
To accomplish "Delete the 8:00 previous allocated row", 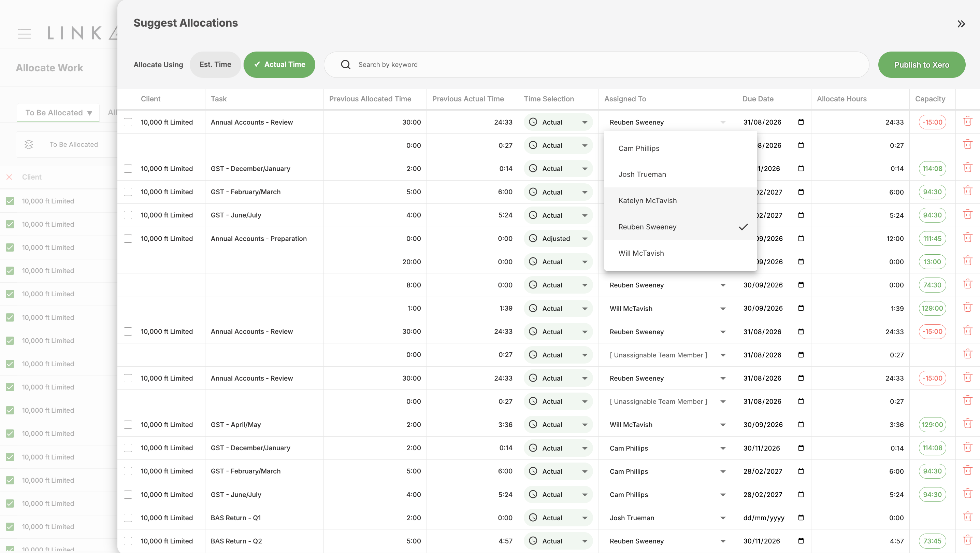I will point(967,285).
